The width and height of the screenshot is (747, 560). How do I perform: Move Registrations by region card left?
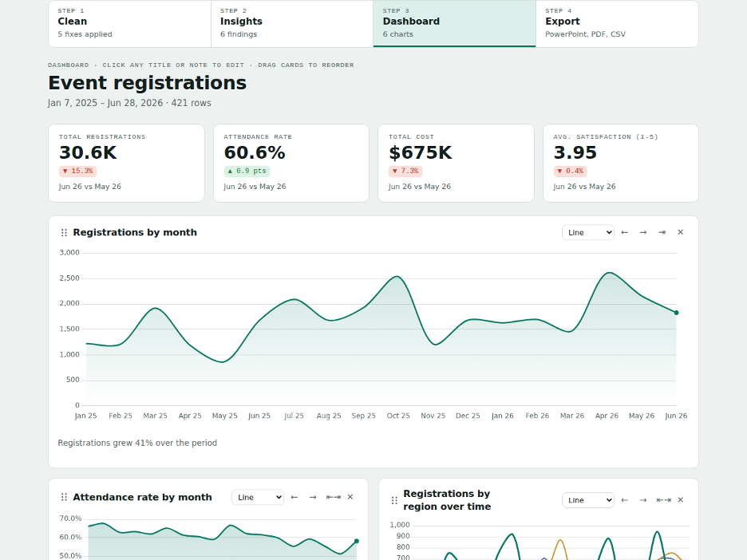pos(625,500)
